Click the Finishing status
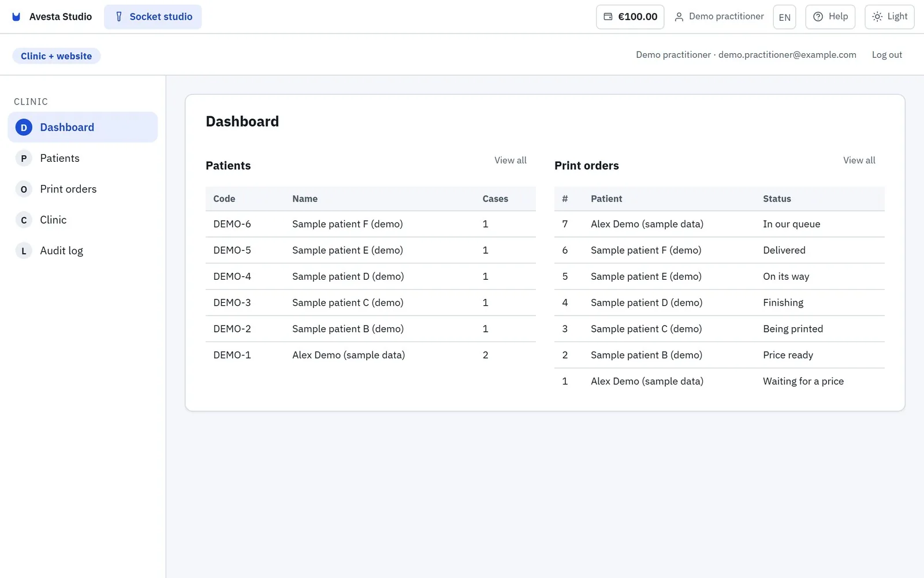Viewport: 924px width, 578px height. 783,303
